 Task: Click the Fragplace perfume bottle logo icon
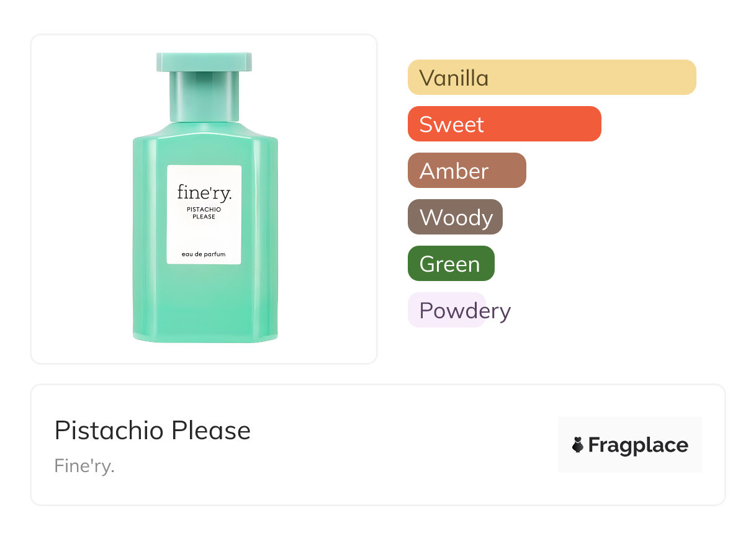click(578, 445)
